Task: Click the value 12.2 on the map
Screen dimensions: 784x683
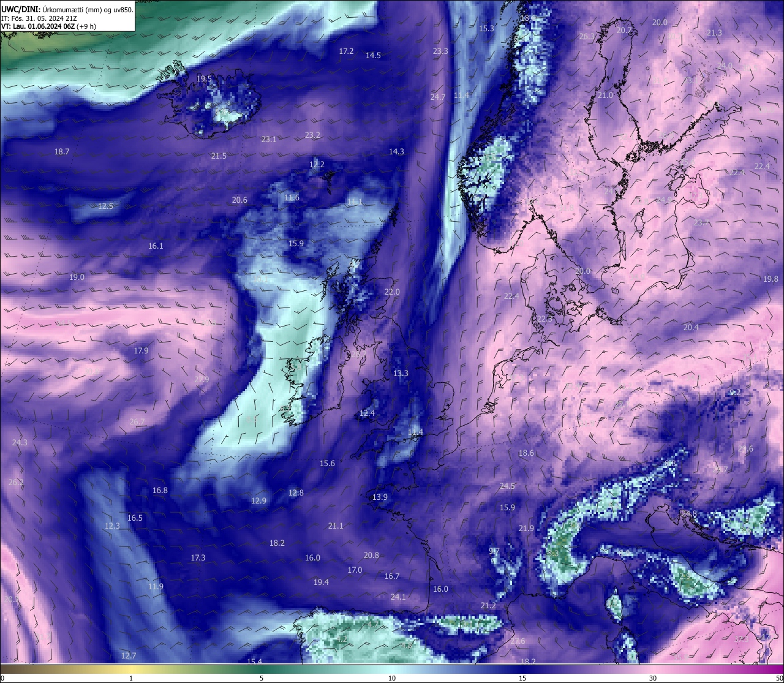Action: click(317, 165)
